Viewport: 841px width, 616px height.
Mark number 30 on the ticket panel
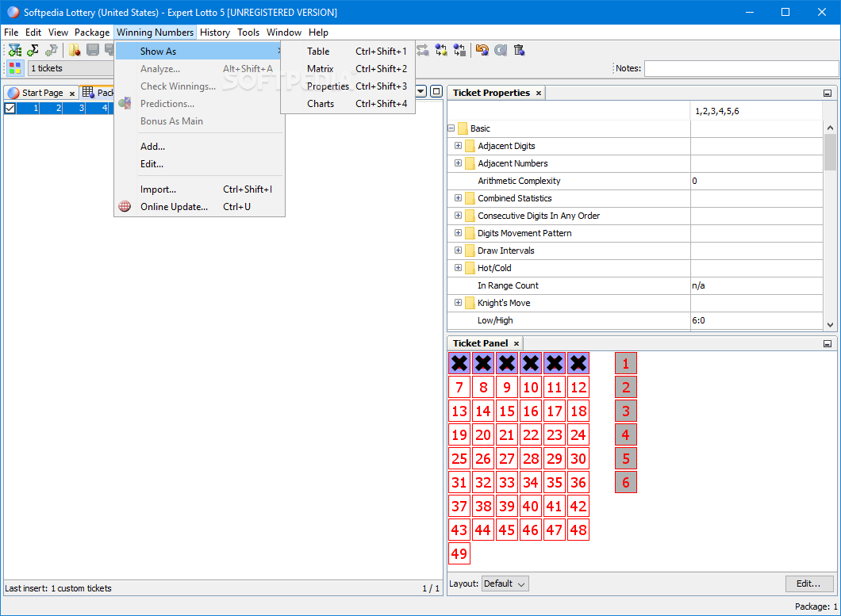tap(578, 458)
